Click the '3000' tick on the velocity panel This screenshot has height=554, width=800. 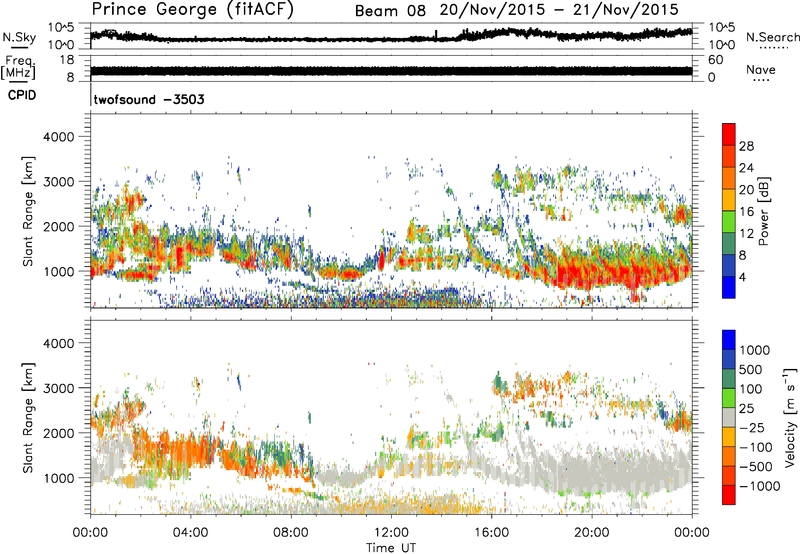click(x=59, y=388)
